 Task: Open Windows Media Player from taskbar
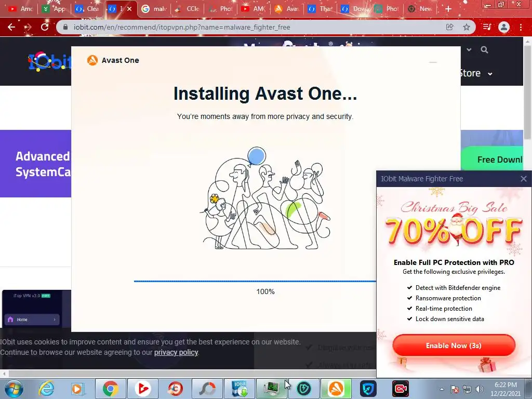77,389
